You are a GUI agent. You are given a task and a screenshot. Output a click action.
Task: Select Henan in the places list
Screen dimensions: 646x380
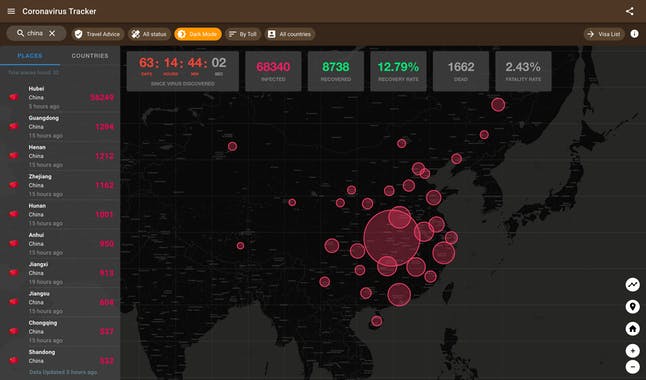tap(60, 156)
